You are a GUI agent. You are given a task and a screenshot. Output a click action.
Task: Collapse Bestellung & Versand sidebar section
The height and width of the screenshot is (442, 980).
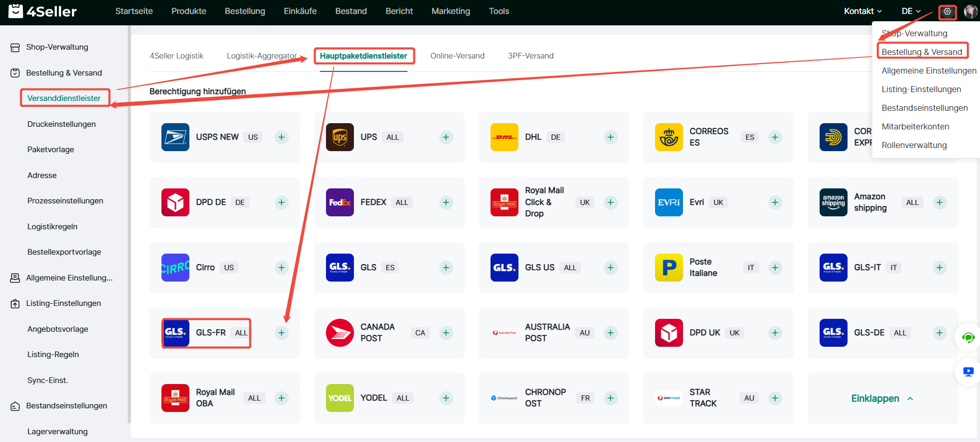pos(65,73)
